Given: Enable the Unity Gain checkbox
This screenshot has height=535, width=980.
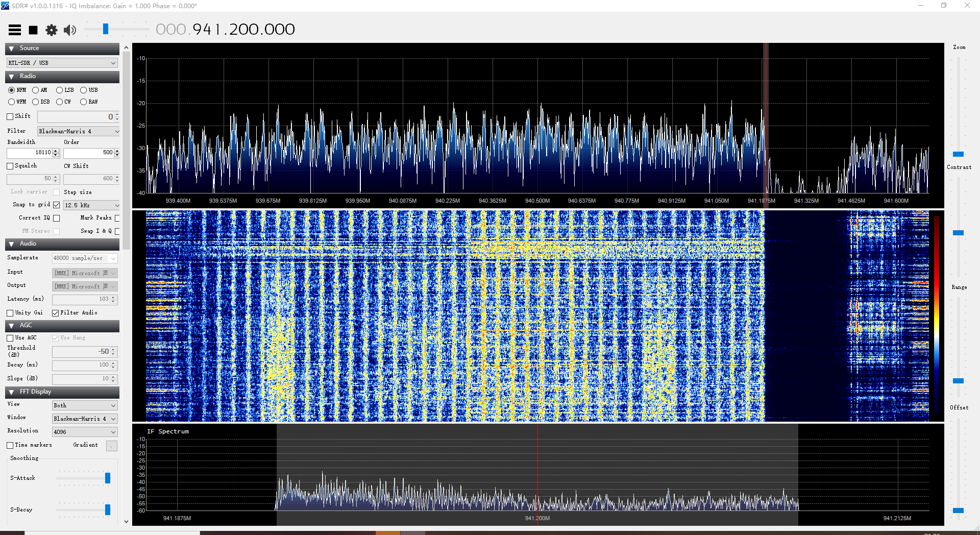Looking at the screenshot, I should 10,313.
